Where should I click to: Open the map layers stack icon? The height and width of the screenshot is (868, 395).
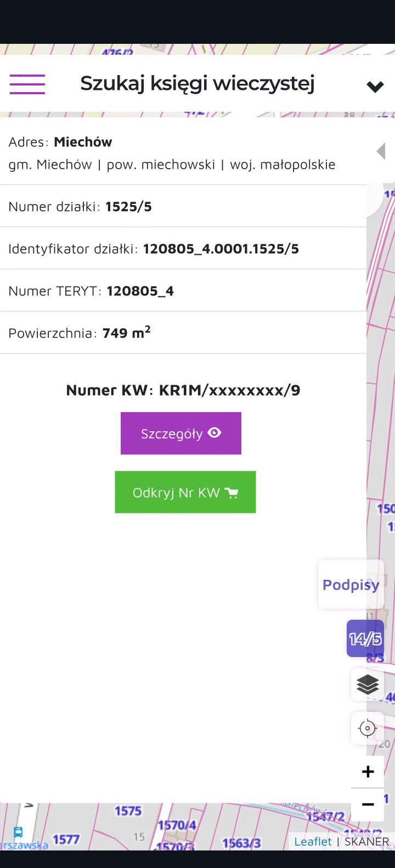(368, 684)
